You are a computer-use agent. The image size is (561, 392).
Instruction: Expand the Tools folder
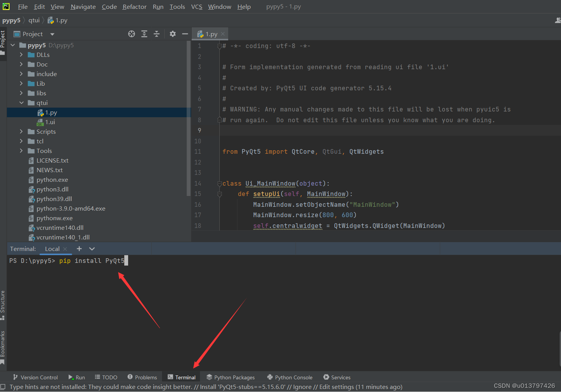[21, 151]
